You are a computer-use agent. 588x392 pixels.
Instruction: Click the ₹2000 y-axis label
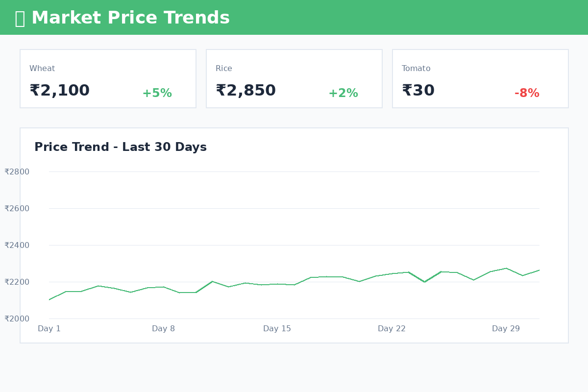tap(17, 318)
